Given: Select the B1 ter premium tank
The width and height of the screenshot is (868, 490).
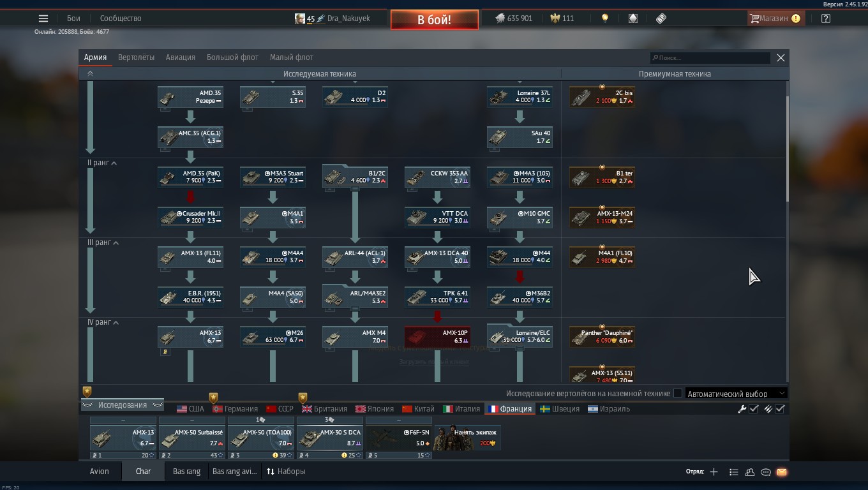Looking at the screenshot, I should point(602,177).
